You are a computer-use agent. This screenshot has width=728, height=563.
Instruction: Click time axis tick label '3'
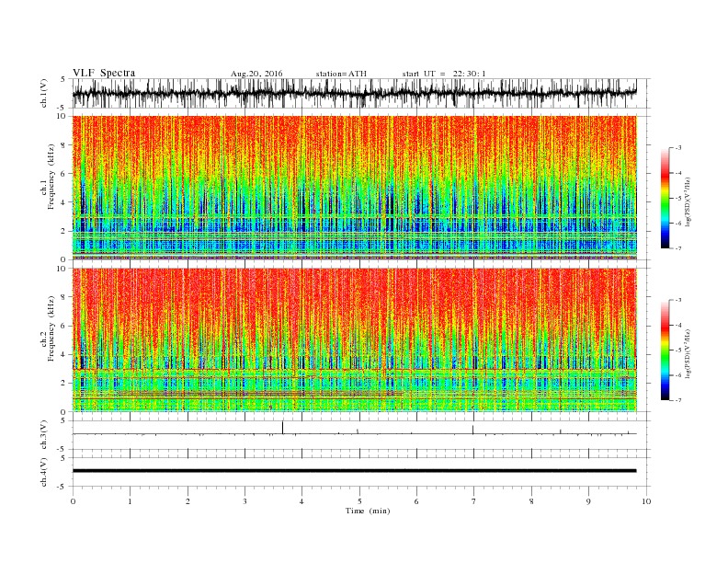click(245, 501)
